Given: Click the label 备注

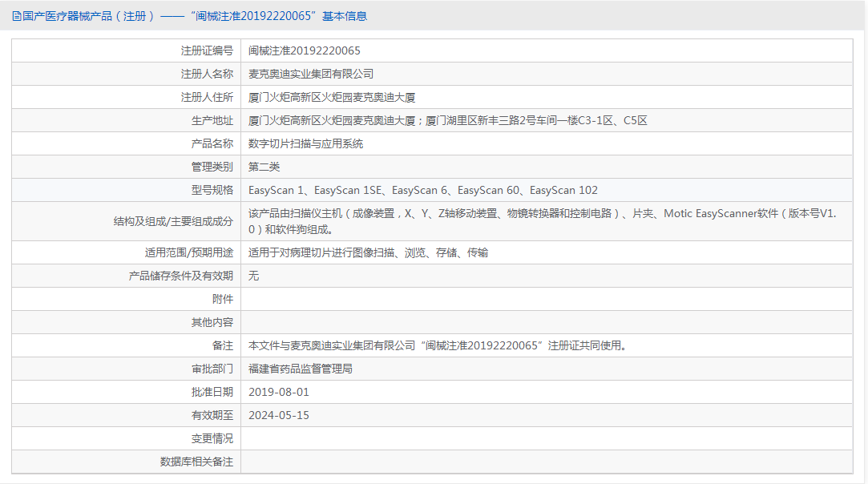Looking at the screenshot, I should tap(223, 346).
